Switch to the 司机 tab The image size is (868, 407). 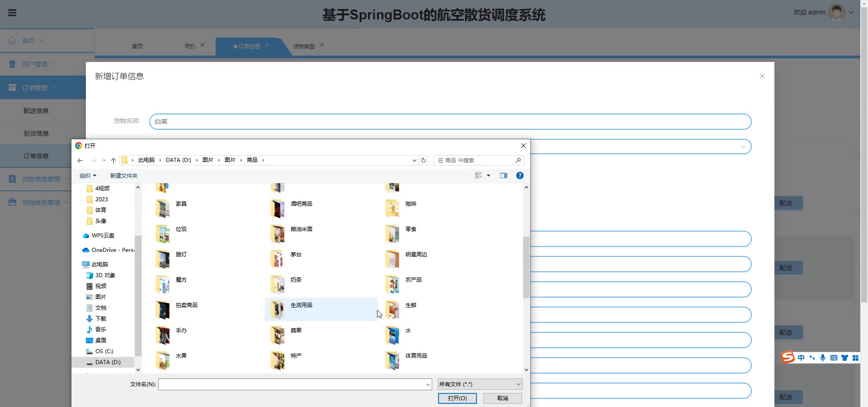click(x=190, y=46)
